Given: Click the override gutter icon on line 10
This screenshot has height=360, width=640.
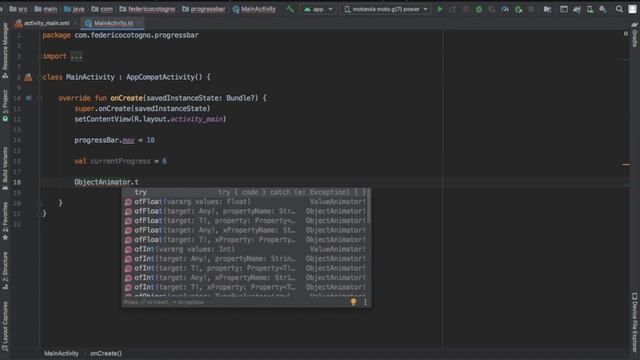Looking at the screenshot, I should point(28,98).
